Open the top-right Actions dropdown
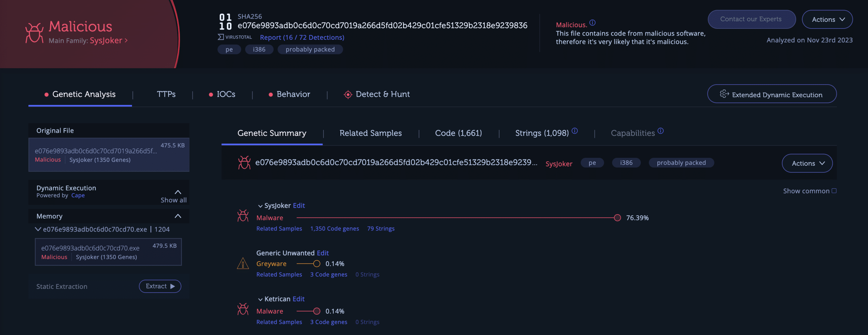Image resolution: width=868 pixels, height=335 pixels. tap(827, 19)
